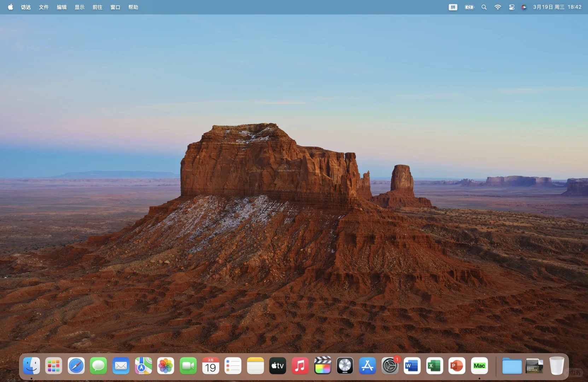Activate Siri from the menu bar

click(x=524, y=7)
